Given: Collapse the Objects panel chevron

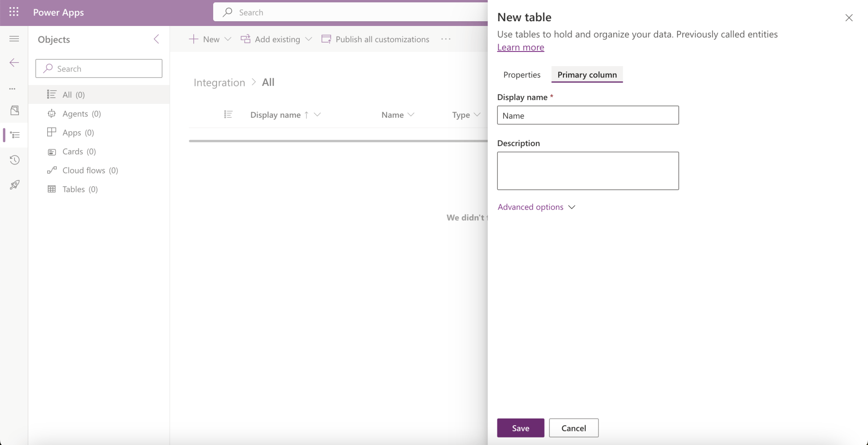Looking at the screenshot, I should (156, 39).
